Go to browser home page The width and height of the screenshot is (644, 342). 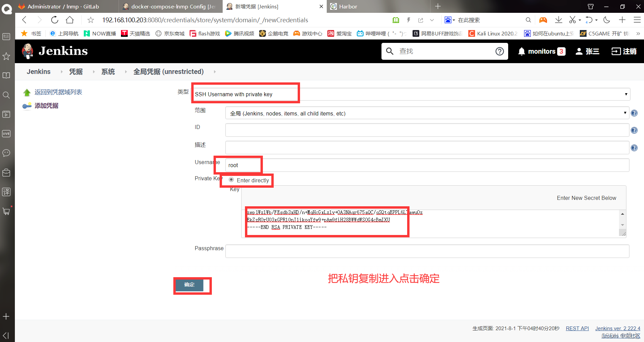70,20
